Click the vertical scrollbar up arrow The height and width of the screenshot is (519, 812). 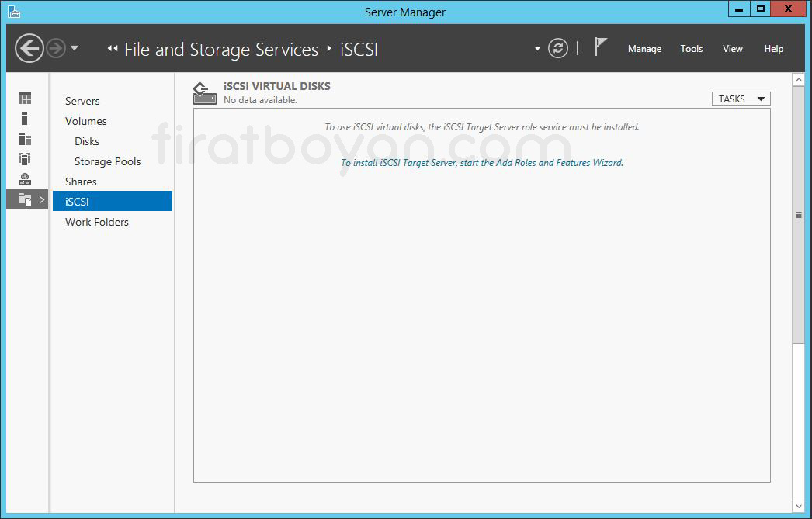(x=799, y=80)
